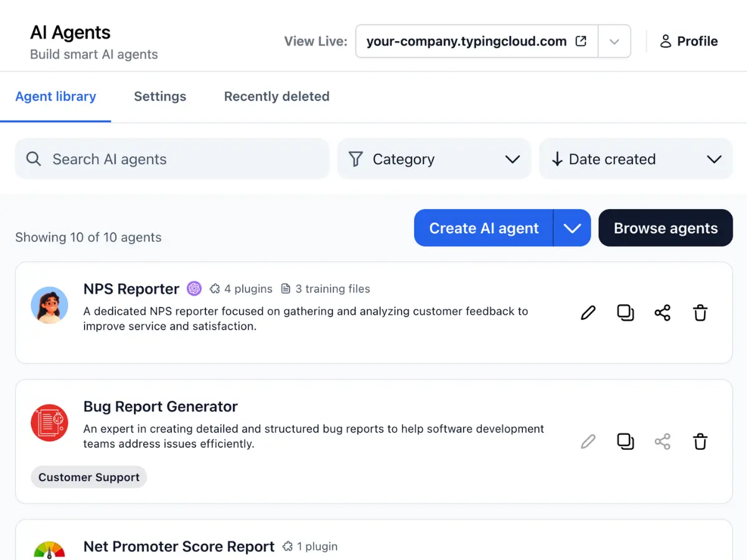This screenshot has height=560, width=747.
Task: Click the '4 plugins' label
Action: coord(248,289)
